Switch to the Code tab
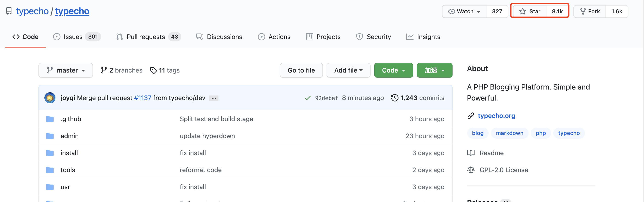The width and height of the screenshot is (644, 202). 25,36
